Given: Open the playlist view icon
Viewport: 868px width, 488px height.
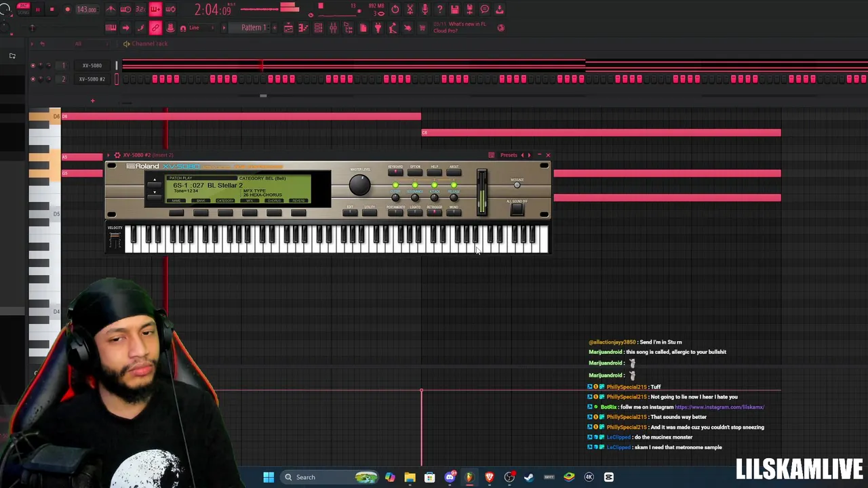Looking at the screenshot, I should pos(288,28).
